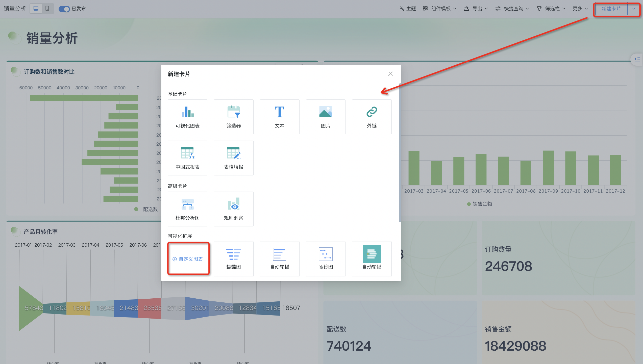The image size is (643, 364).
Task: Toggle the 配送数 legend item
Action: (146, 209)
